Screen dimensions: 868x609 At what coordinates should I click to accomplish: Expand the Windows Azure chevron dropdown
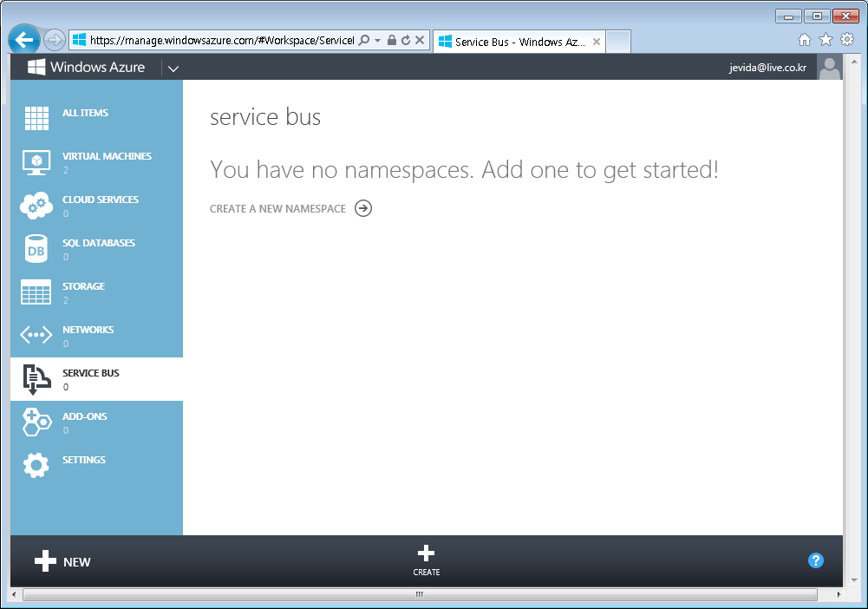[173, 69]
